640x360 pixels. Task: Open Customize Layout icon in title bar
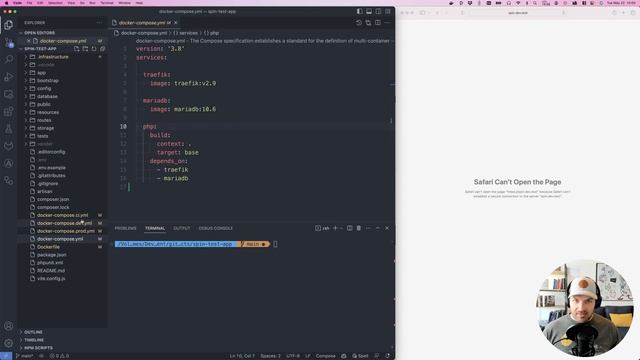(388, 11)
